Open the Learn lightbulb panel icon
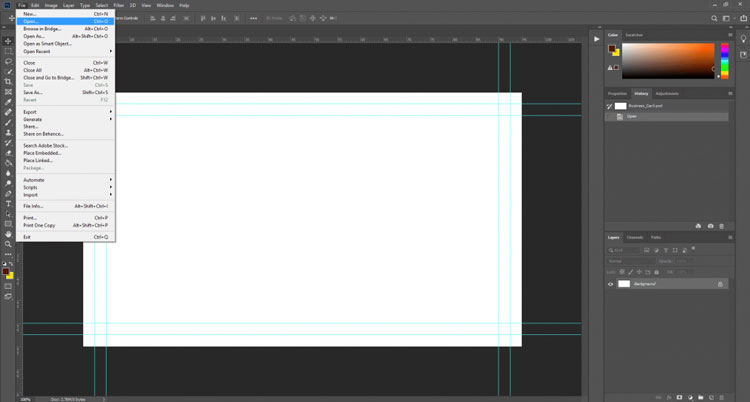The image size is (750, 402). 743,39
